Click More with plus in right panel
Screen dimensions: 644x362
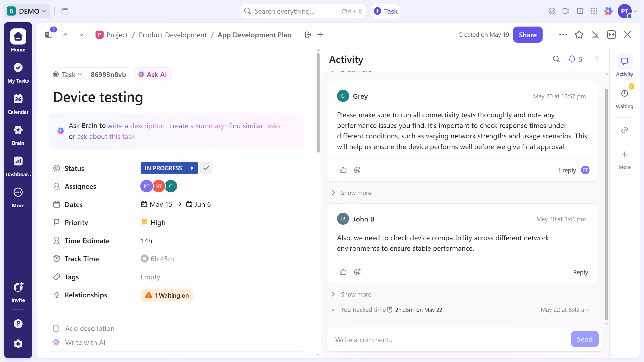624,160
